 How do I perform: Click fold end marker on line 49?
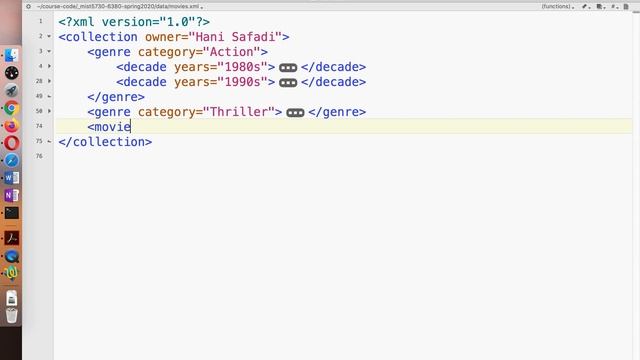(49, 96)
